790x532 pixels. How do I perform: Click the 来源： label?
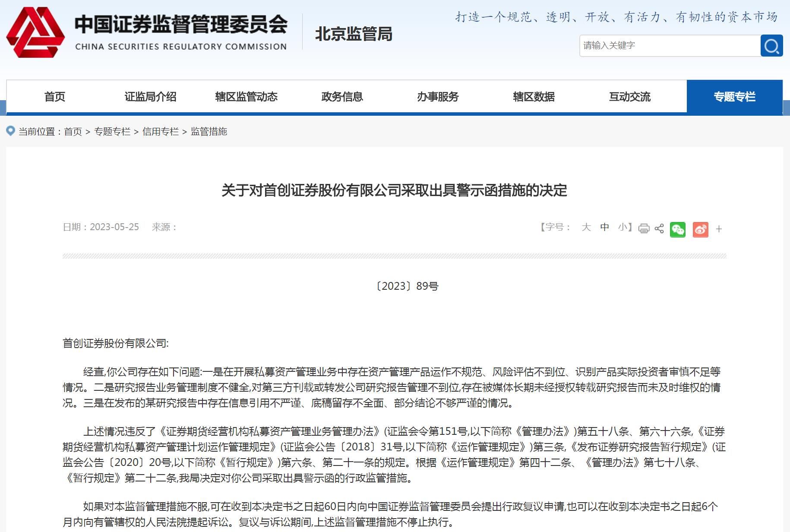[x=164, y=227]
